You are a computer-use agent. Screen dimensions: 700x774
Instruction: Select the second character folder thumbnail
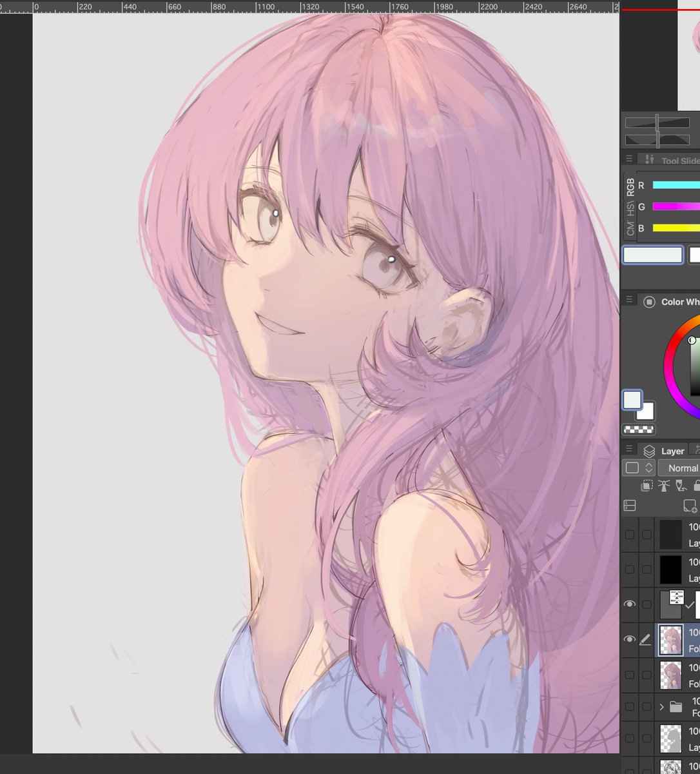[671, 675]
